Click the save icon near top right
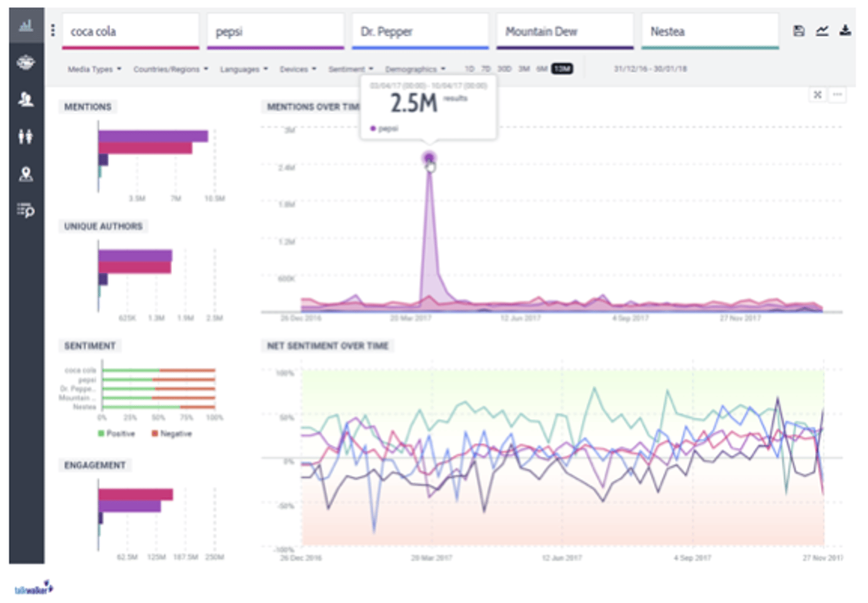This screenshot has height=603, width=868. 798,31
